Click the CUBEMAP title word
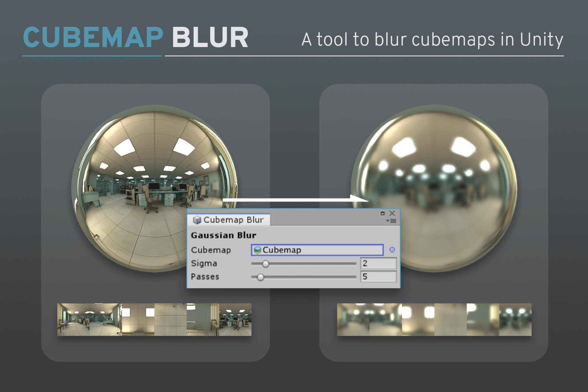Image resolution: width=588 pixels, height=392 pixels. [93, 37]
